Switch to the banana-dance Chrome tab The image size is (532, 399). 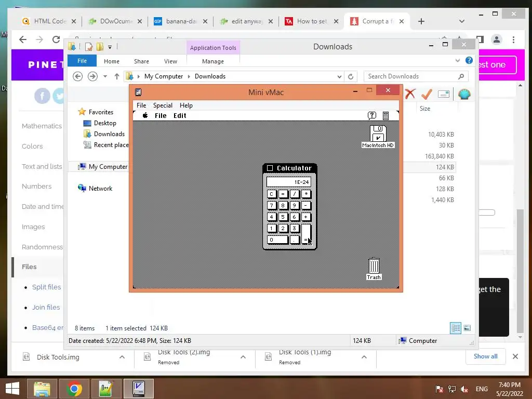[x=180, y=21]
